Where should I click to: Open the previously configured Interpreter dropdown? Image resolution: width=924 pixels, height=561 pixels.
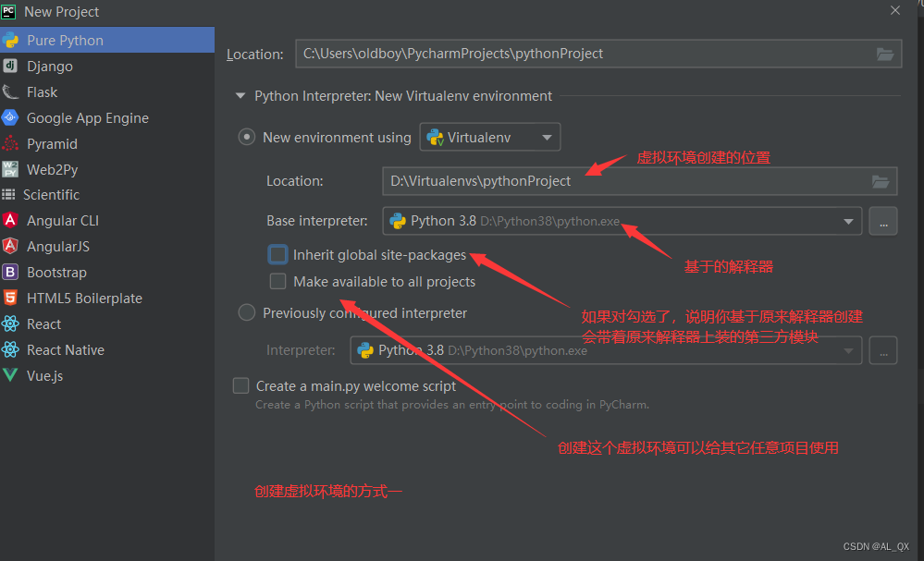[606, 350]
